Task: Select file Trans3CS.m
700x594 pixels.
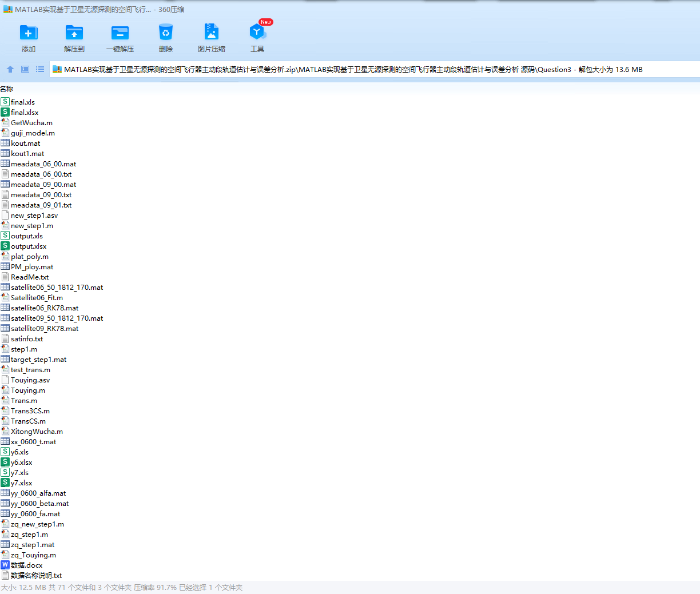Action: pyautogui.click(x=30, y=411)
